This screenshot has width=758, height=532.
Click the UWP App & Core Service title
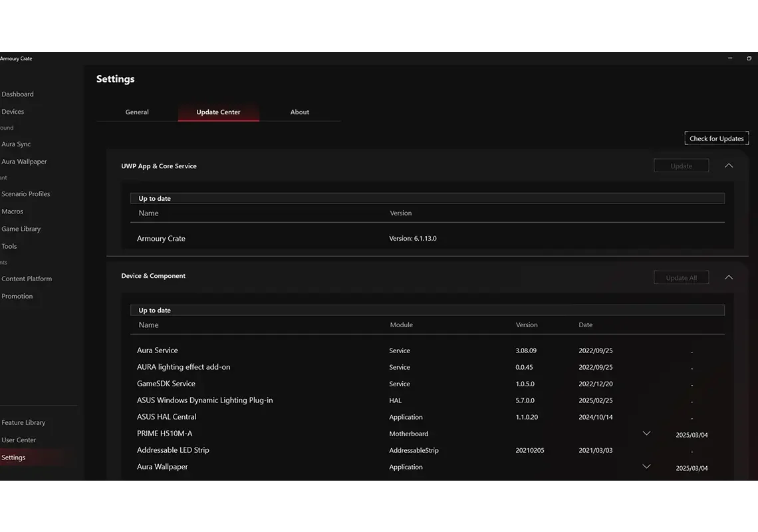click(x=159, y=166)
